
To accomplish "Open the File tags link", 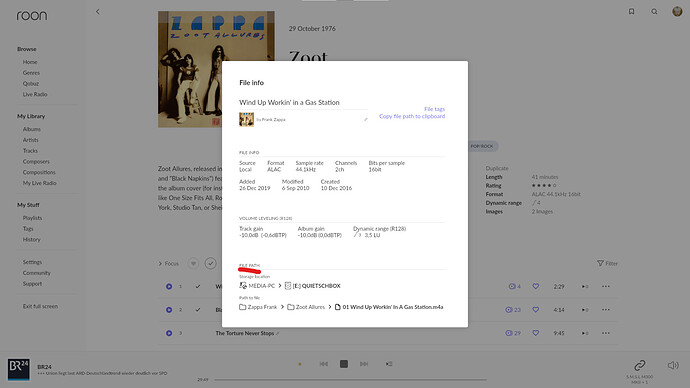I will [434, 109].
